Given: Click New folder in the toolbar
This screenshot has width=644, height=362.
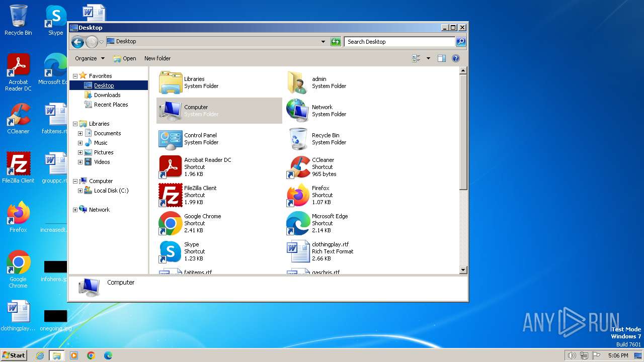Looking at the screenshot, I should (x=157, y=58).
